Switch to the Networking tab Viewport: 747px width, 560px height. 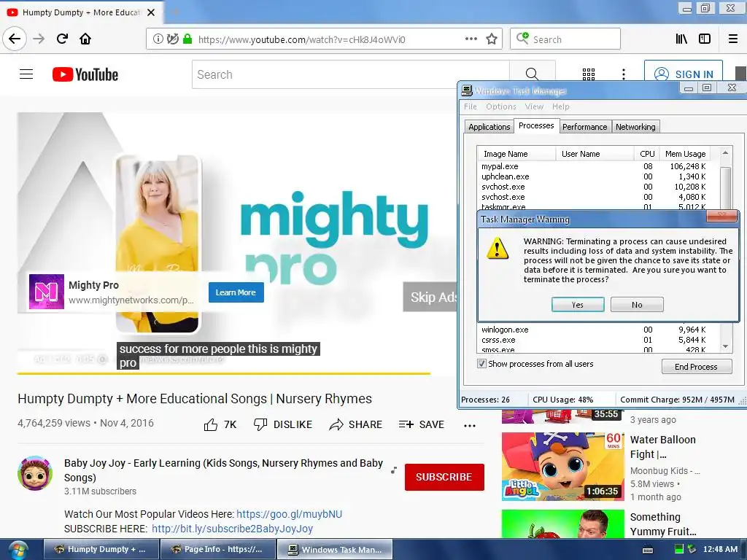[635, 127]
